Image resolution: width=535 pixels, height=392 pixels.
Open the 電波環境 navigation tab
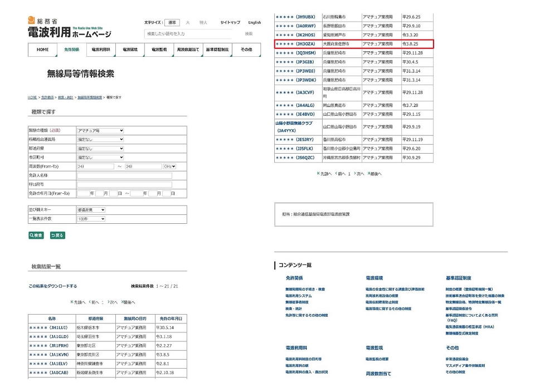[x=130, y=50]
